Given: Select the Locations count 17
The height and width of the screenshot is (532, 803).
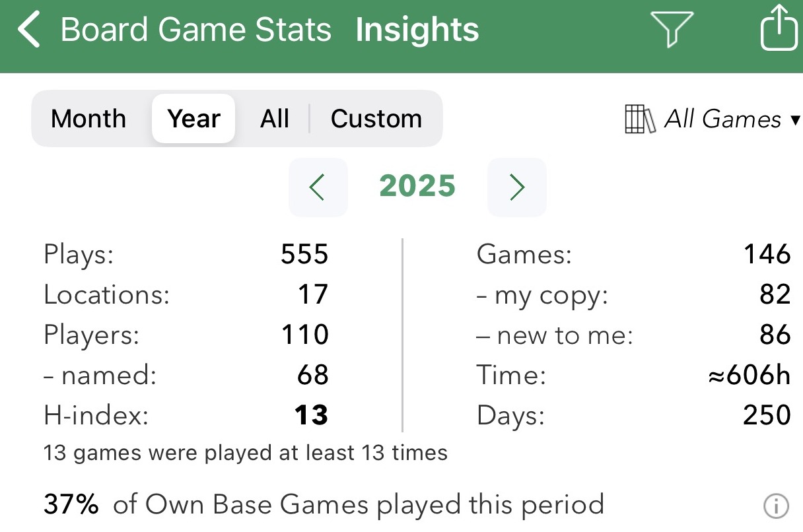Looking at the screenshot, I should click(312, 294).
